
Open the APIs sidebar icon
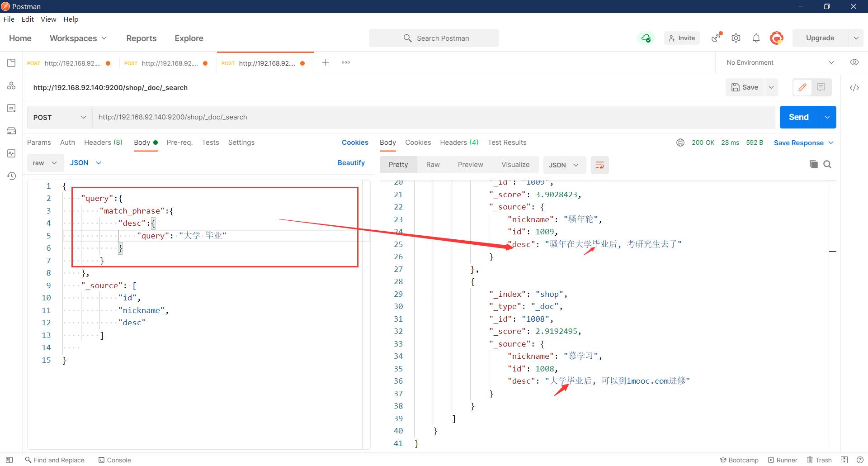click(11, 86)
